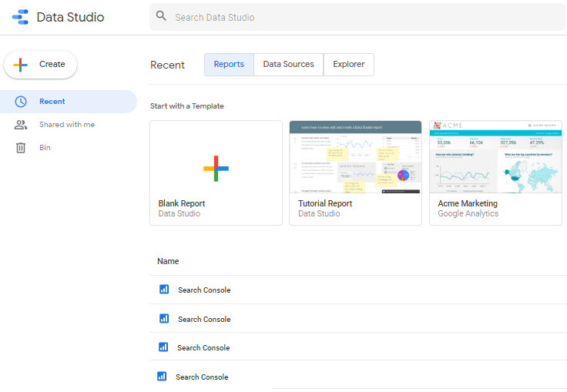567x392 pixels.
Task: Click the Create button
Action: point(41,65)
